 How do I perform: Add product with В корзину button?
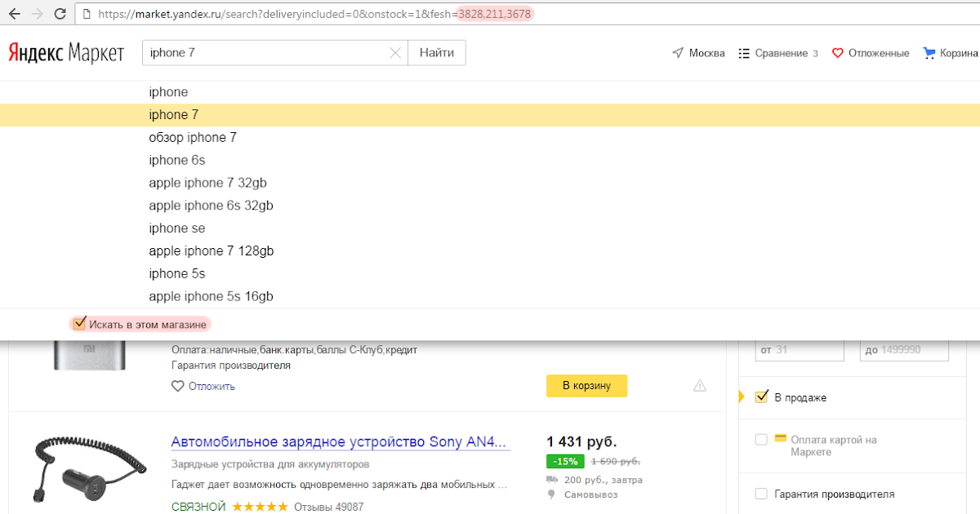tap(586, 386)
